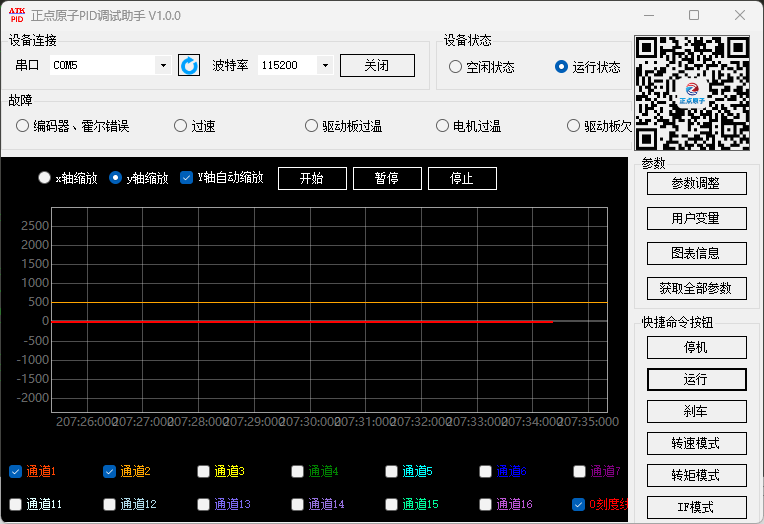Image resolution: width=764 pixels, height=524 pixels.
Task: Click the ATK PID app logo
Action: [x=17, y=15]
